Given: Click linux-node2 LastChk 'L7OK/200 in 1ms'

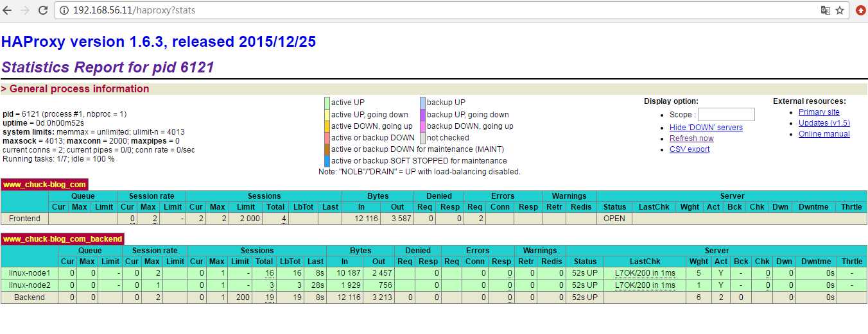Looking at the screenshot, I should pos(645,285).
